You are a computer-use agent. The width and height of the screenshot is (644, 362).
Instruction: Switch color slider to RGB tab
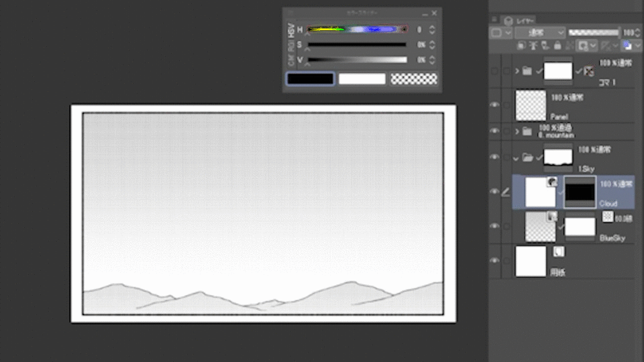[291, 46]
